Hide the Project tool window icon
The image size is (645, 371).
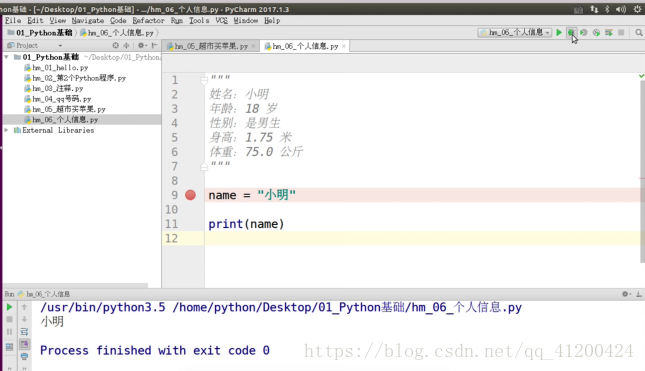pos(154,45)
